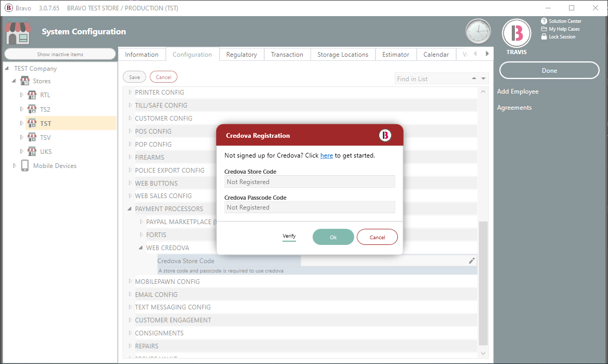
Task: Click the Find in List search box
Action: point(432,79)
